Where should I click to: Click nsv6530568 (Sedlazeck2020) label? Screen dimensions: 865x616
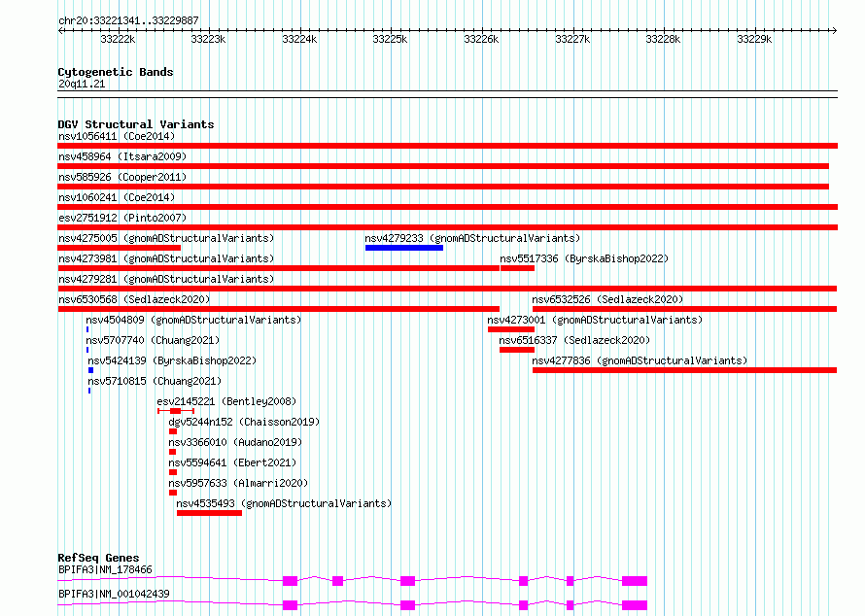[134, 299]
